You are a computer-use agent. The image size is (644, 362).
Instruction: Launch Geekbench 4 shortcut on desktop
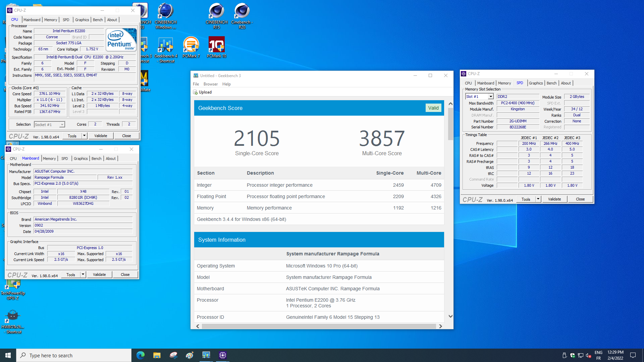pyautogui.click(x=165, y=50)
